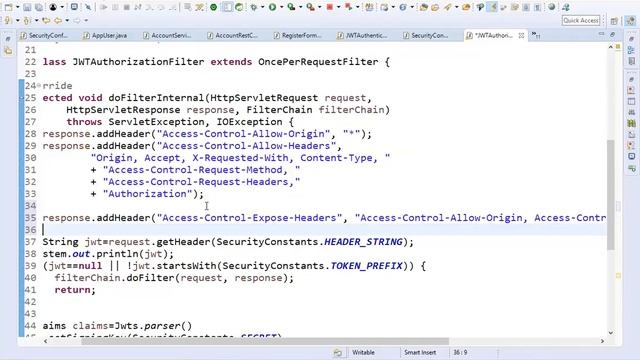Click the globe web browser icon
The width and height of the screenshot is (640, 360).
point(552,7)
